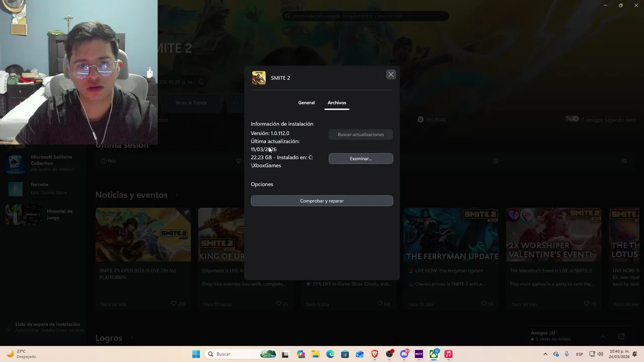This screenshot has width=644, height=362.
Task: Click the Versión: 1.0.112.0 text
Action: 270,133
